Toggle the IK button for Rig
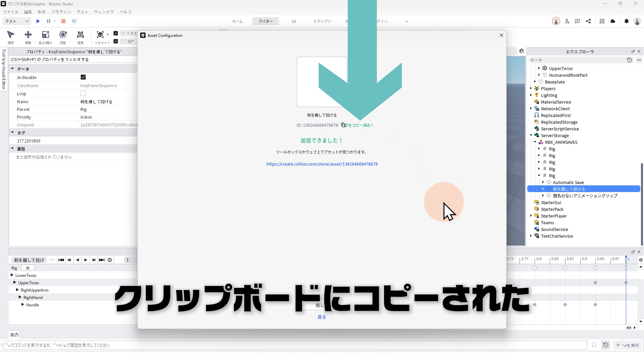 point(28,268)
